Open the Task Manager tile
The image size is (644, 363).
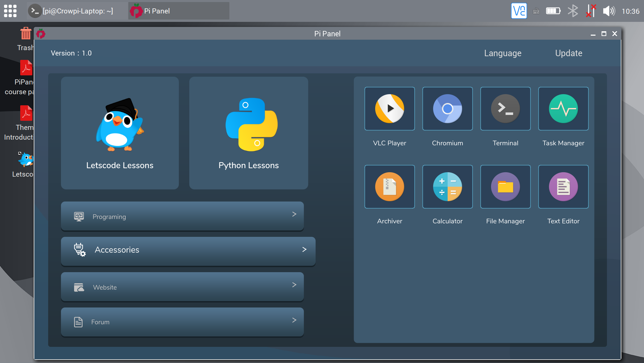[x=563, y=109]
